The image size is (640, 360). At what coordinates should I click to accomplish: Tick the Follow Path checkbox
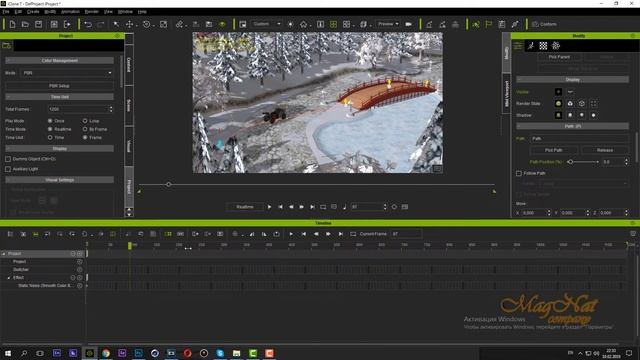519,173
